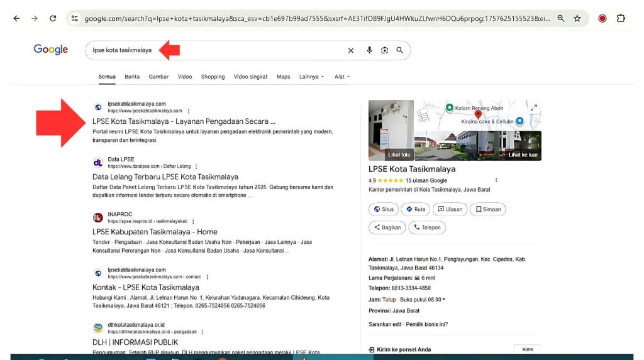Screen dimensions: 644x360
Task: Bookmark this page with star icon
Action: pyautogui.click(x=577, y=18)
